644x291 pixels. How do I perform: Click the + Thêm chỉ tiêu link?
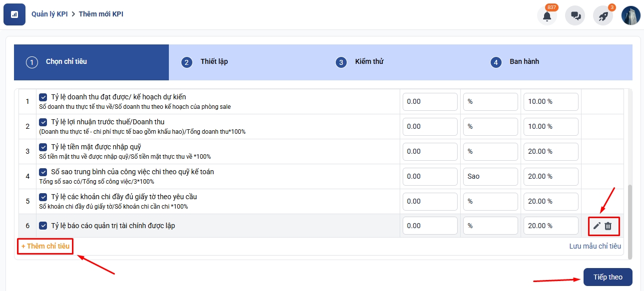point(45,246)
